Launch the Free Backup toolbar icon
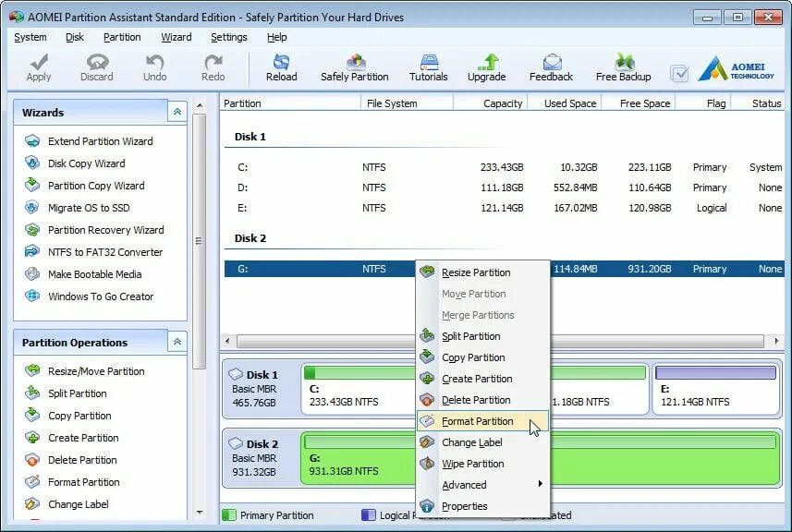 click(625, 63)
